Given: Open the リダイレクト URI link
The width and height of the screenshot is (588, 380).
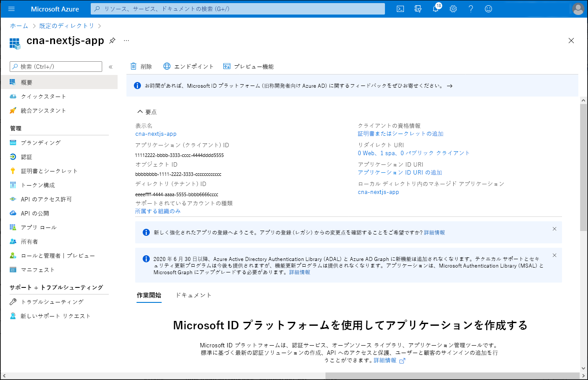Looking at the screenshot, I should [x=414, y=153].
